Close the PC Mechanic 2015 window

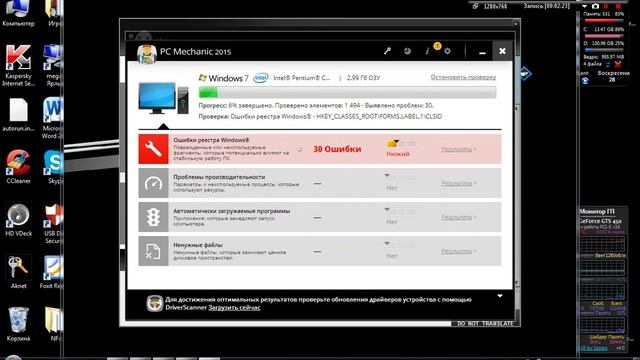pos(502,51)
